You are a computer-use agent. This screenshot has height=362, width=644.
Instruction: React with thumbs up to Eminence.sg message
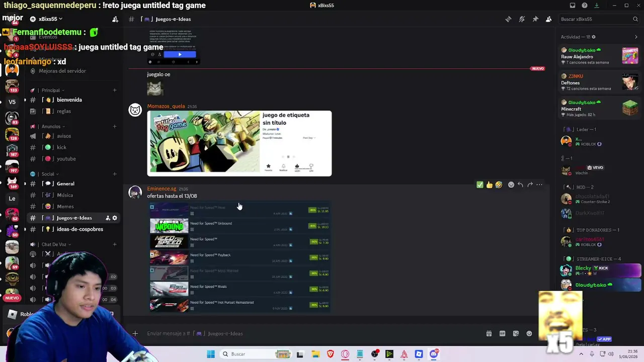coord(489,185)
